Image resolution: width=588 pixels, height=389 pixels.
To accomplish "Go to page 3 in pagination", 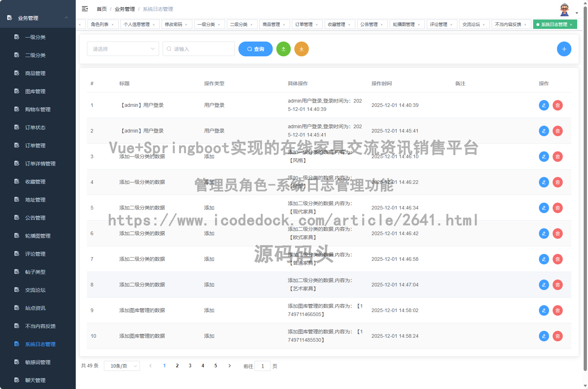I will pyautogui.click(x=190, y=366).
